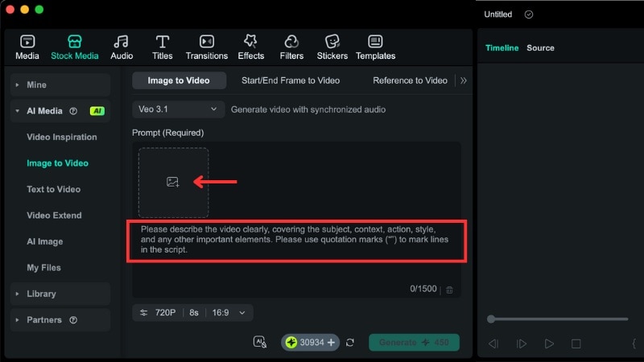The image size is (644, 362).
Task: Click the macOS green fullscreen button
Action: click(39, 10)
